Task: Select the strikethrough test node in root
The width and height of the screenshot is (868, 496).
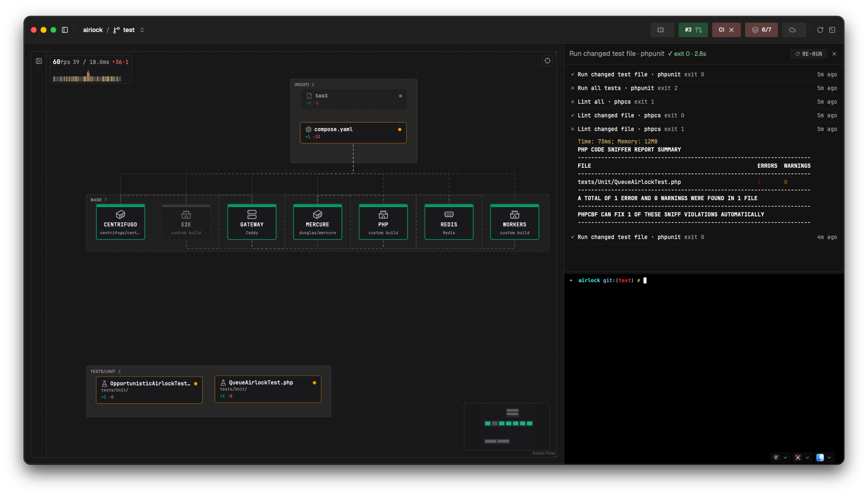Action: (354, 99)
